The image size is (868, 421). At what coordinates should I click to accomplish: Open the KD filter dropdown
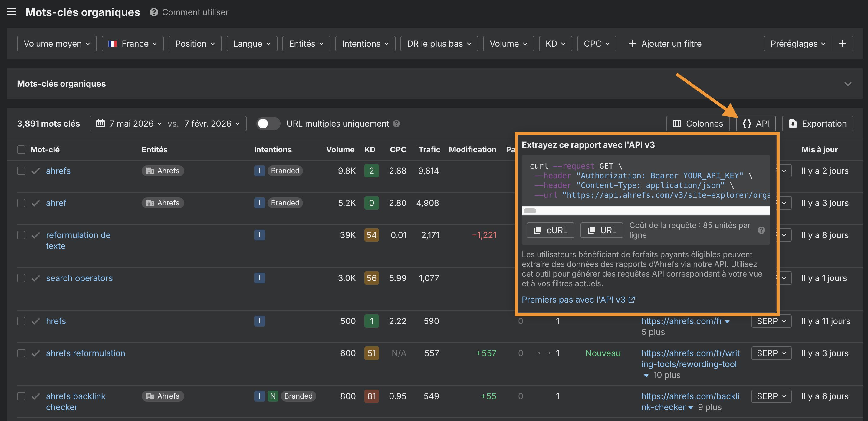click(x=555, y=44)
